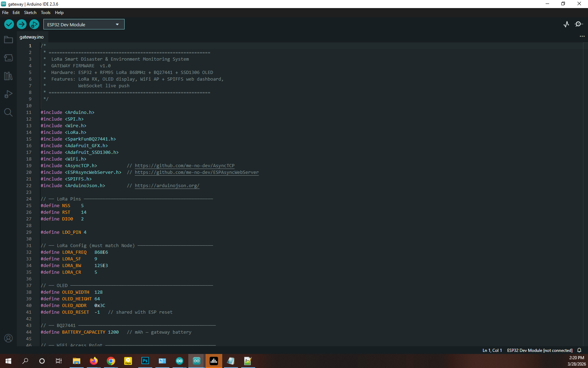Click the #include <SparkFunBQ27441.h> line
This screenshot has width=588, height=368.
[78, 139]
